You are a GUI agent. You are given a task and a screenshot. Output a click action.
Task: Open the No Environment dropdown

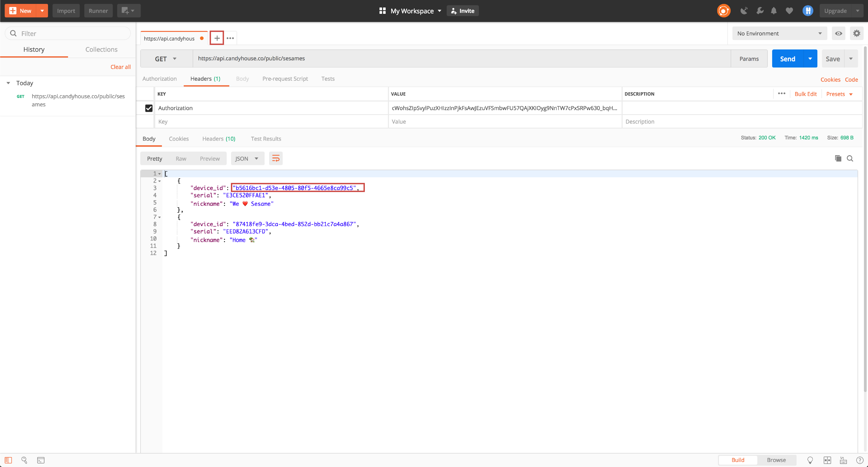[x=779, y=33]
